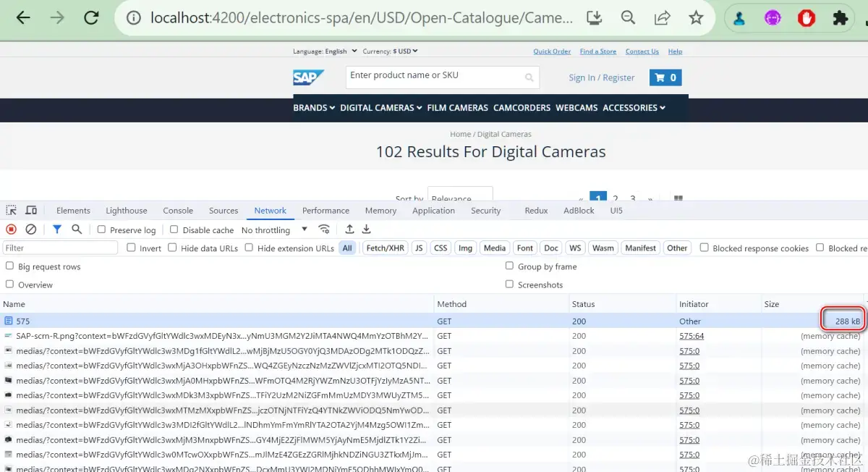The height and width of the screenshot is (472, 868).
Task: Reload the page with the refresh icon
Action: (91, 18)
